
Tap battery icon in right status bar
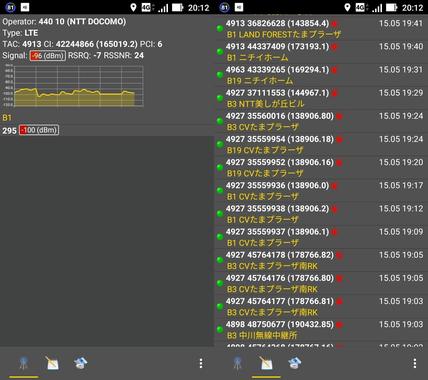coord(391,7)
